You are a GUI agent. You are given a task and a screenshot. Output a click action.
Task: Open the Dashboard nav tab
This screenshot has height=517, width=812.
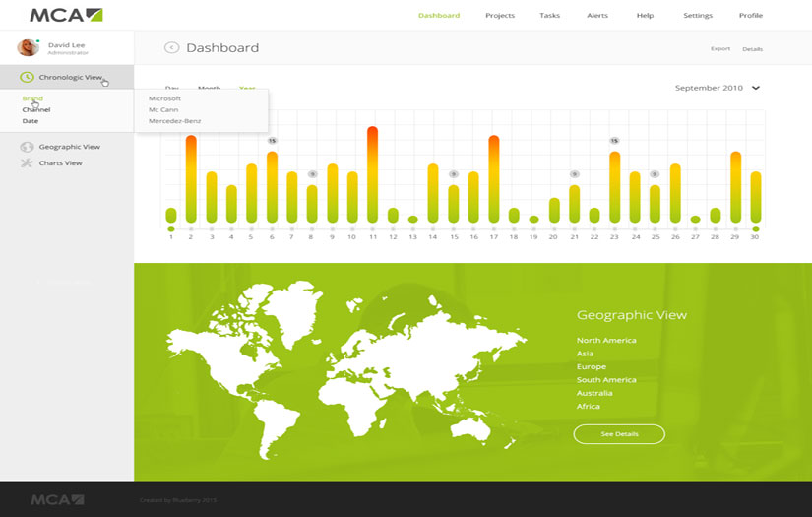coord(439,16)
